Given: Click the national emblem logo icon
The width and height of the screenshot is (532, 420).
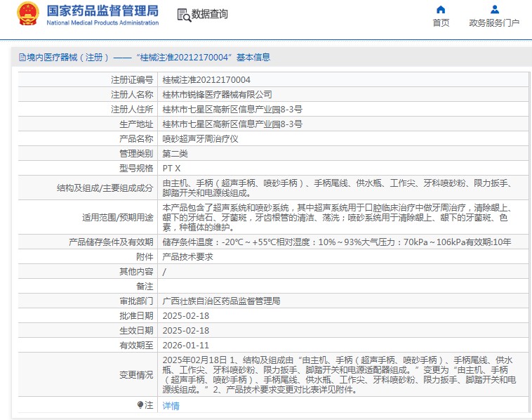Looking at the screenshot, I should click(28, 14).
